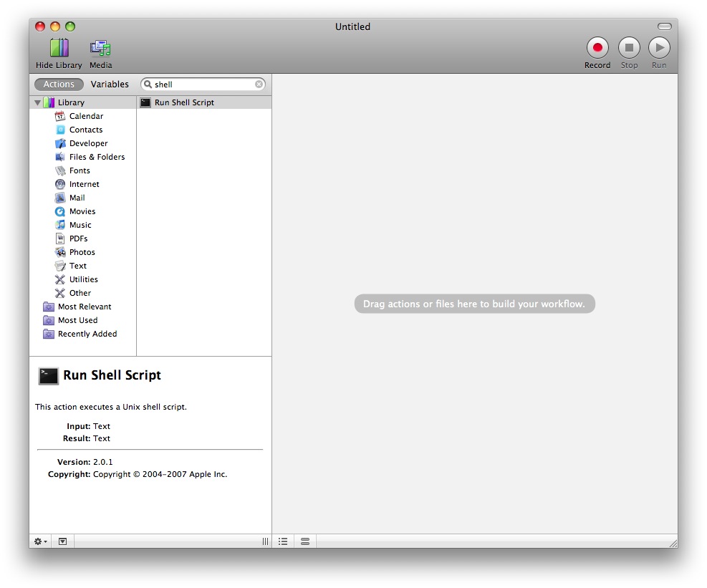Image resolution: width=707 pixels, height=588 pixels.
Task: Zoom the window with the green button
Action: [x=70, y=26]
